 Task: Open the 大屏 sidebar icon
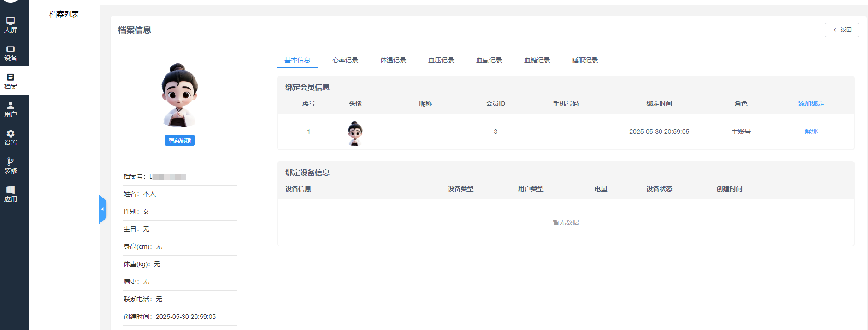click(11, 25)
